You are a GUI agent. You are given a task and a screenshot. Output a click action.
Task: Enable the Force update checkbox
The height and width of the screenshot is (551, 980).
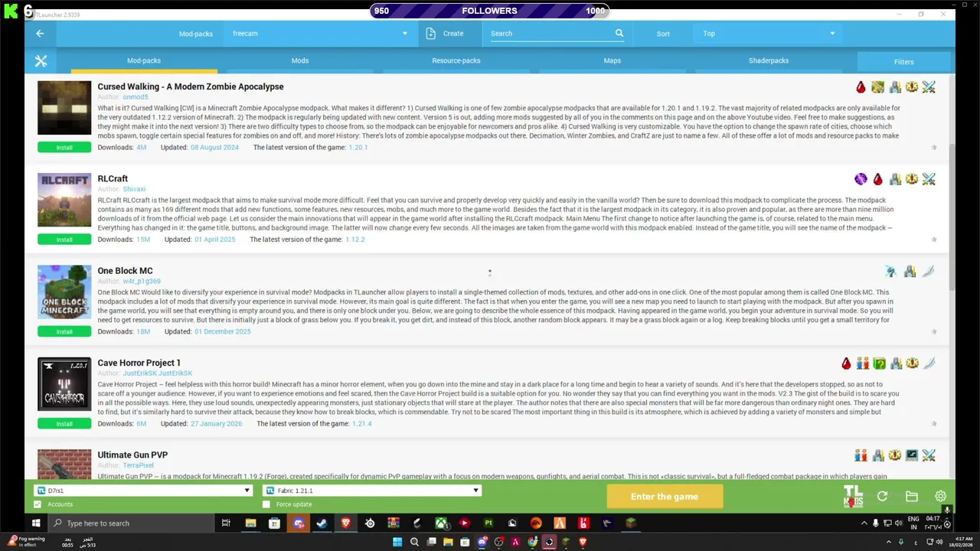[266, 504]
